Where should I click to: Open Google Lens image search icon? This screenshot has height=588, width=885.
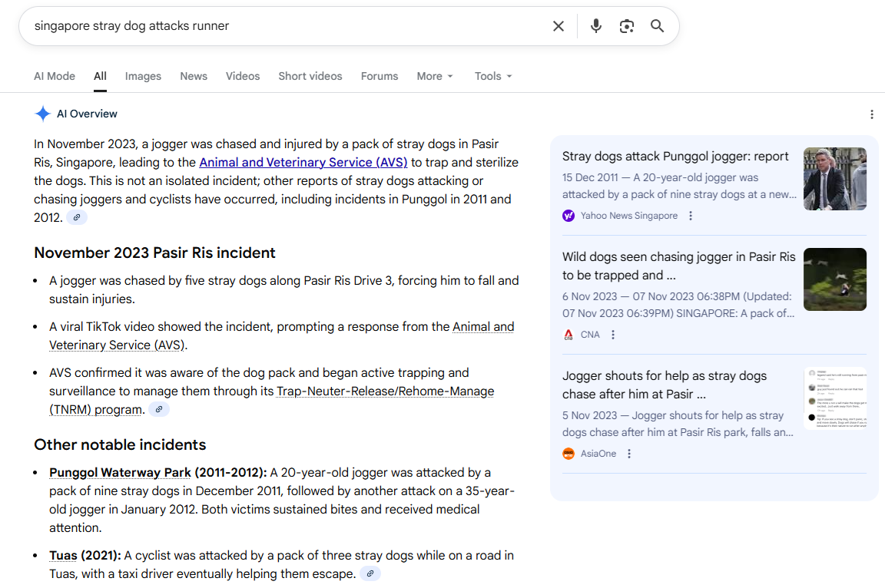coord(627,26)
